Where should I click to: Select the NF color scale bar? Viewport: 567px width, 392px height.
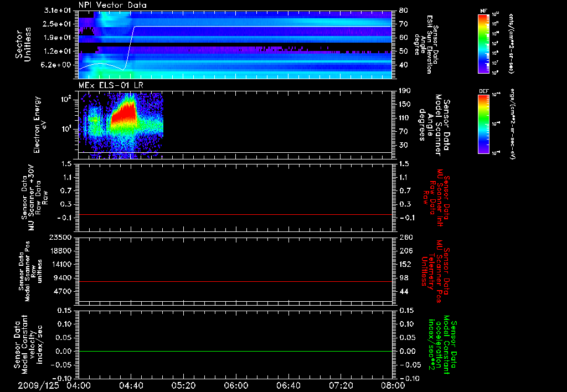point(483,44)
